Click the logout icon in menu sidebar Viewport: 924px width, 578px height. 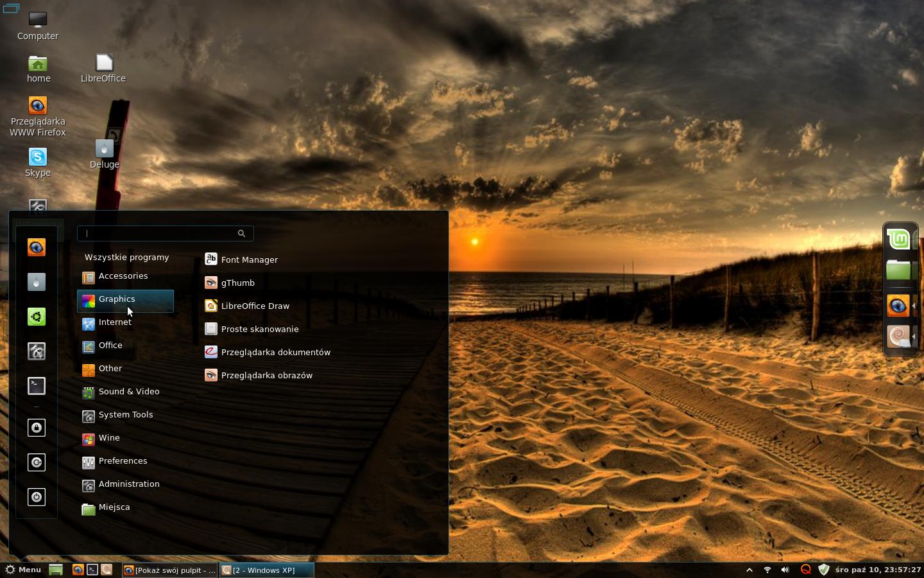coord(37,462)
